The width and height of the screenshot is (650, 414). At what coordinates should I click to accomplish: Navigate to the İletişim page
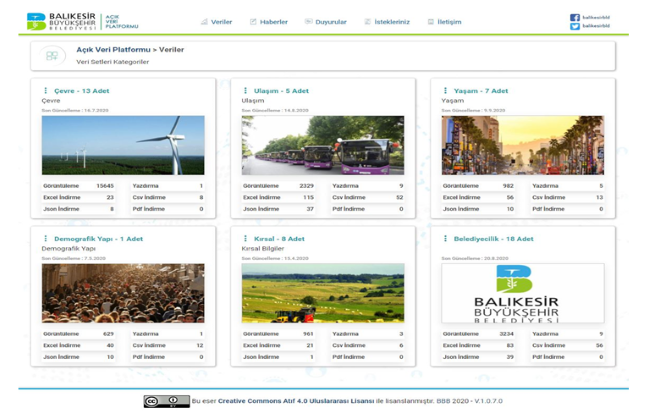tap(445, 22)
